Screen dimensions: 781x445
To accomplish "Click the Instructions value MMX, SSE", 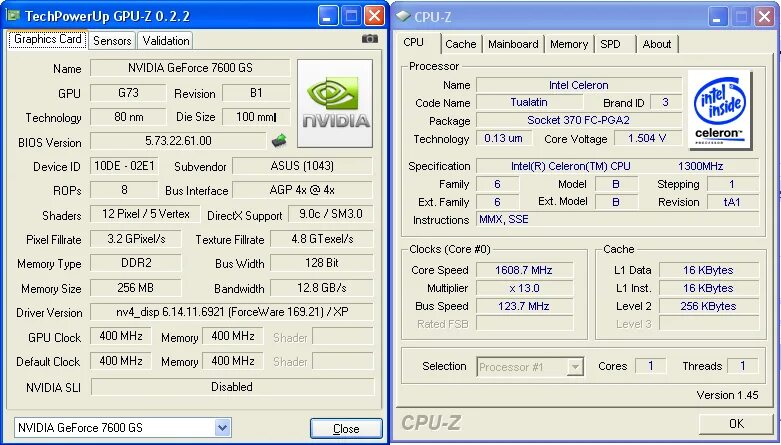I will [x=618, y=219].
